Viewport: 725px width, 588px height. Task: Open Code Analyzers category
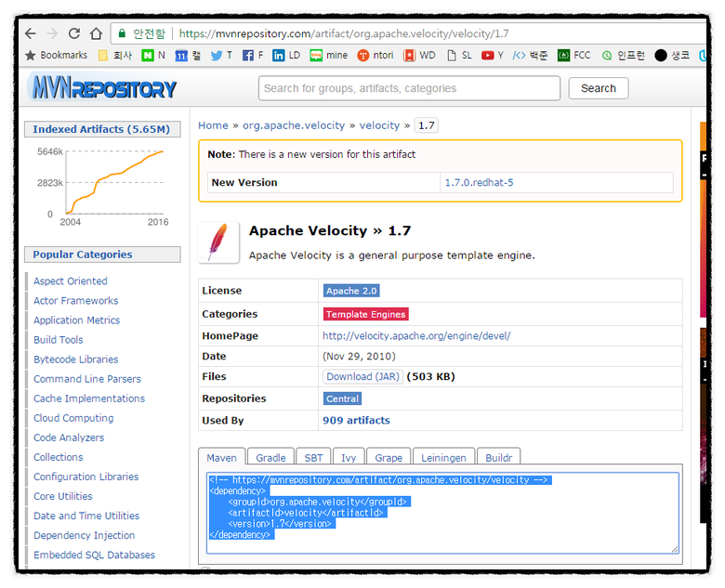click(x=69, y=438)
